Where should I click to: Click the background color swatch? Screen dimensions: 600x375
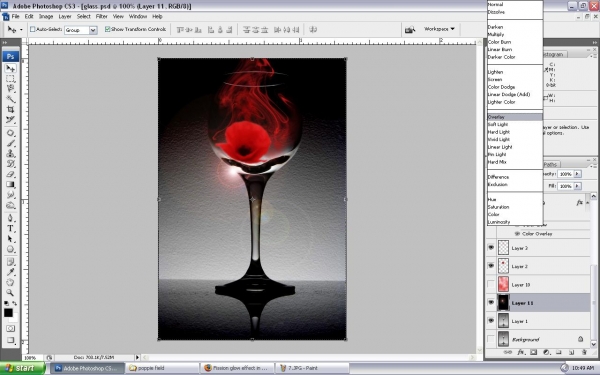pos(15,319)
